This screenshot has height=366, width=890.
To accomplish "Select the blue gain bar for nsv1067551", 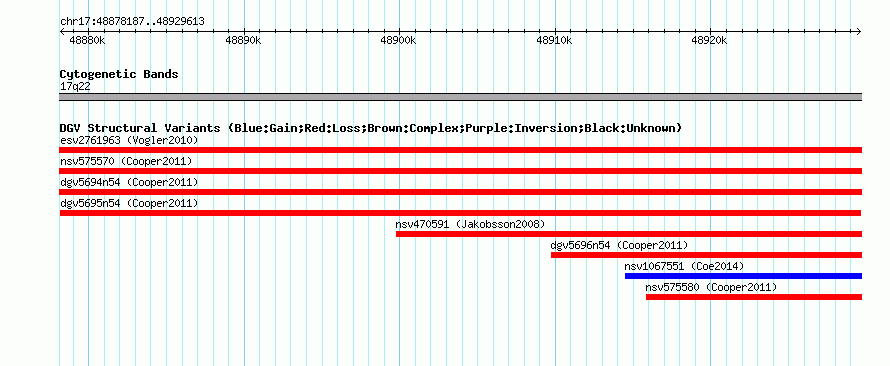I will coord(744,276).
